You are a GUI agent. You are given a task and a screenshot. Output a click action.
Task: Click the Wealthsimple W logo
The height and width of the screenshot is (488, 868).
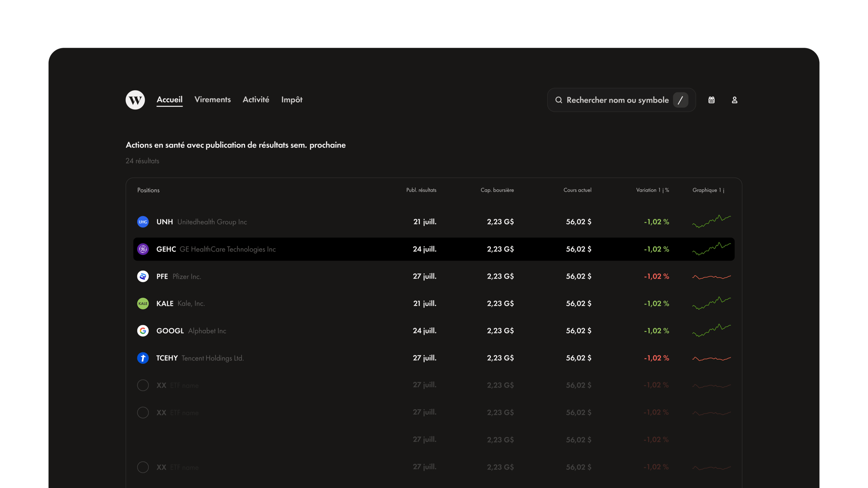[x=135, y=100]
